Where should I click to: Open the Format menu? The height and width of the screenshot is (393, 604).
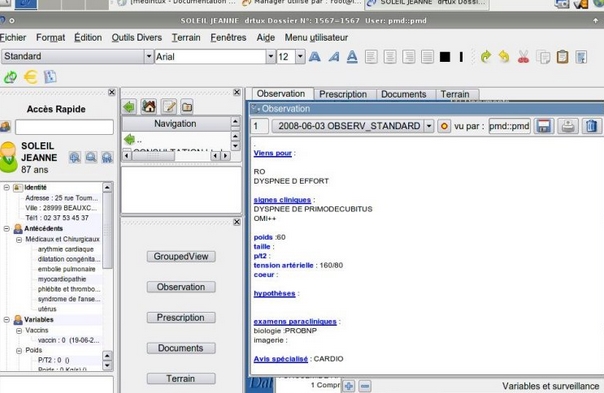click(x=50, y=38)
